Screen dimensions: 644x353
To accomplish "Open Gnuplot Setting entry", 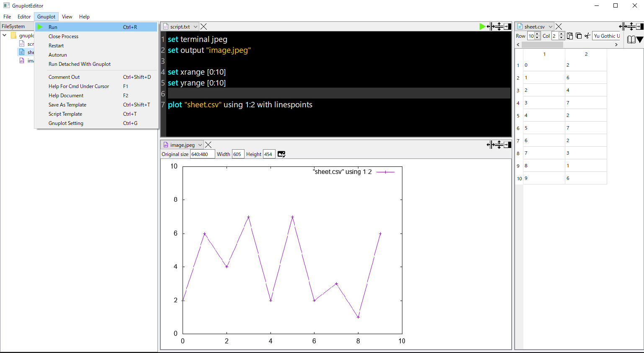I will point(96,123).
